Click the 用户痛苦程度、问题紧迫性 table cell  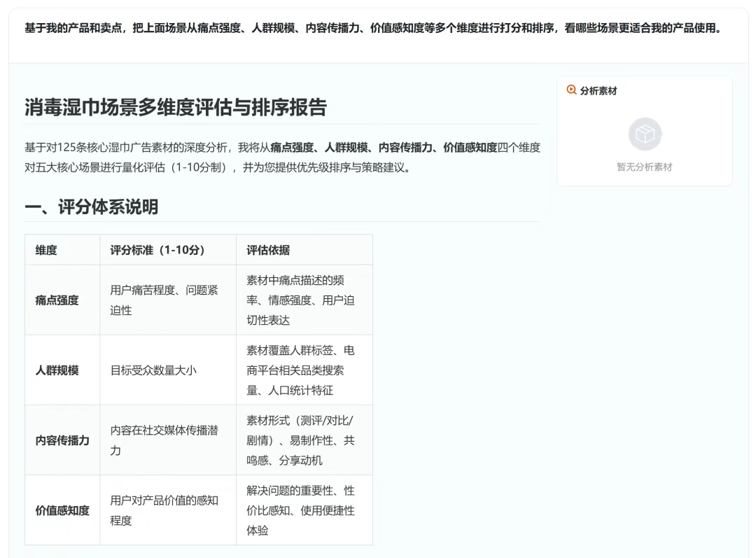point(164,300)
